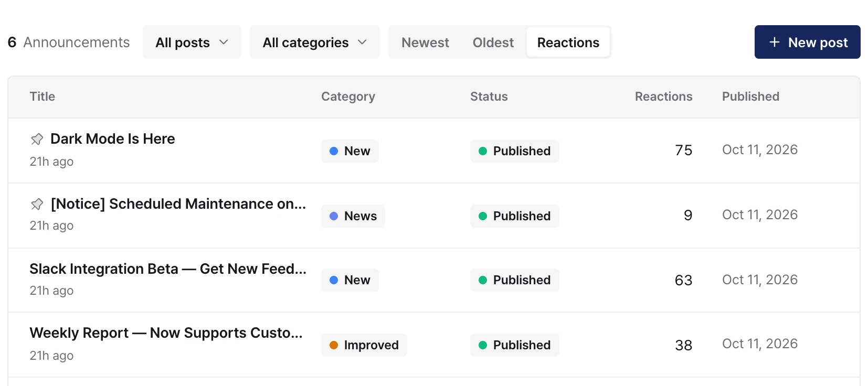Click 21h ago under Scheduled Maintenance notice

[51, 226]
